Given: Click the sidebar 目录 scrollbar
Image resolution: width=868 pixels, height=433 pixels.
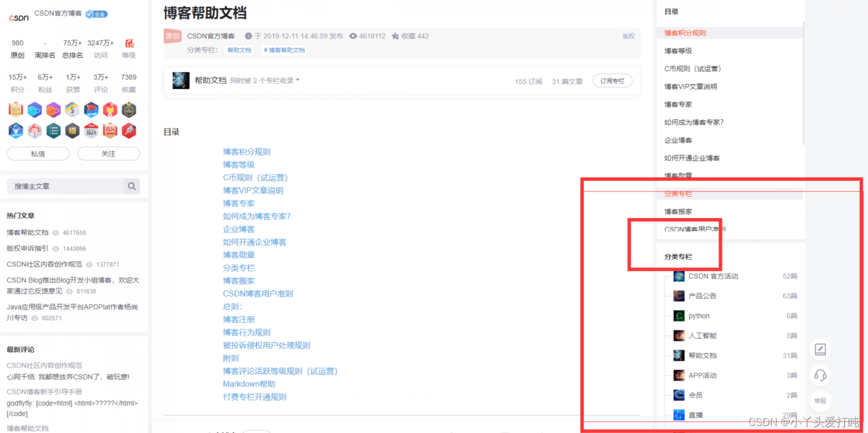Looking at the screenshot, I should click(x=804, y=84).
